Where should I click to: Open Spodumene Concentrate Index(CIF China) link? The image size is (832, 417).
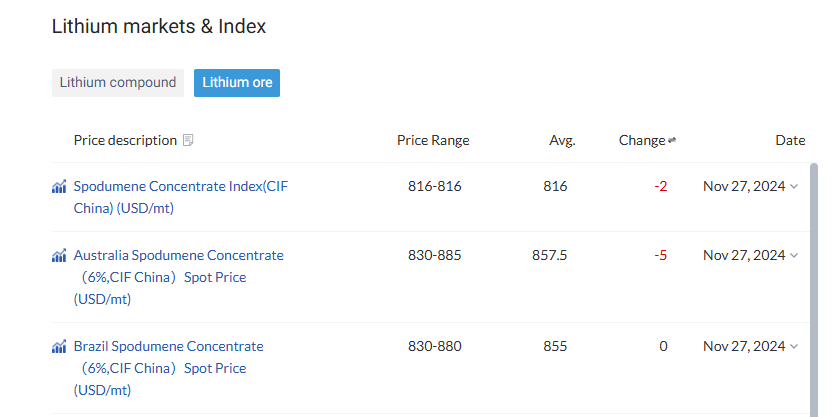click(x=180, y=197)
